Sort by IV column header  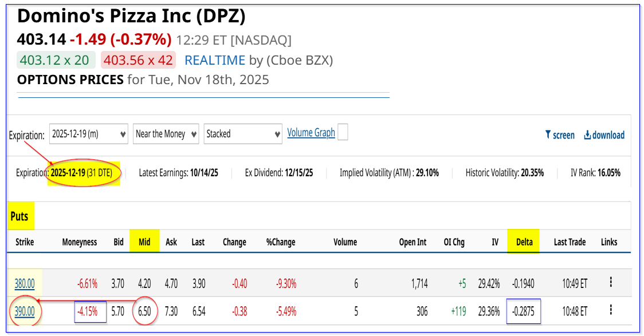click(x=495, y=242)
